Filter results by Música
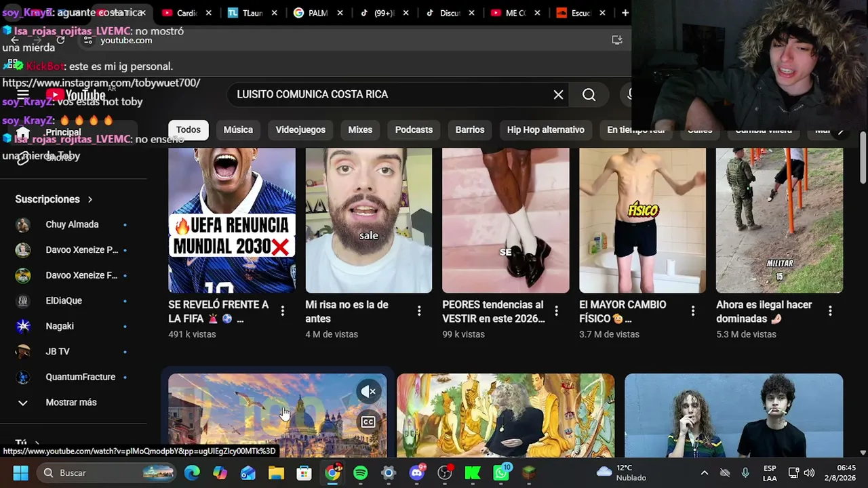This screenshot has width=868, height=488. pyautogui.click(x=238, y=130)
